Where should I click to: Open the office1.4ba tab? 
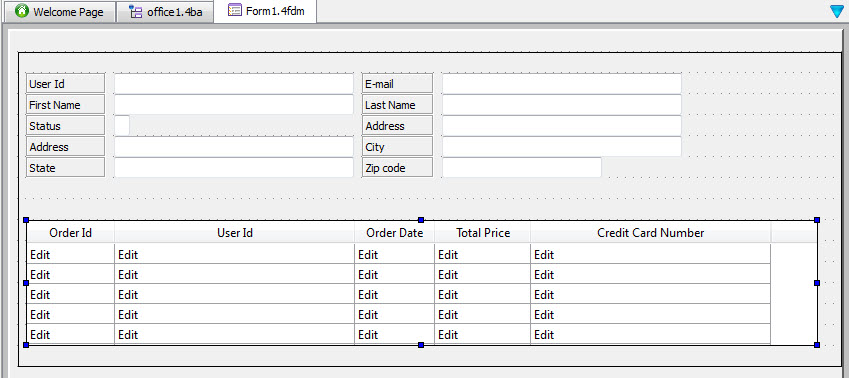pos(165,12)
